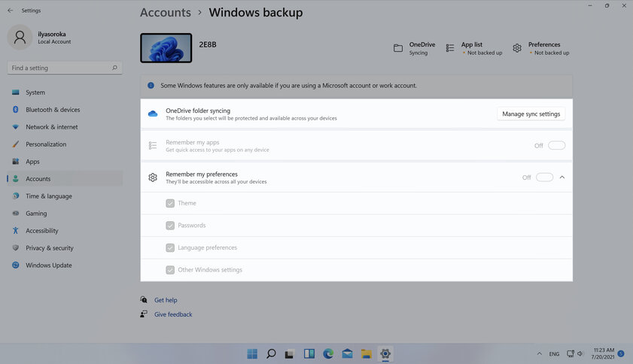Image resolution: width=633 pixels, height=364 pixels.
Task: Click the Time & language globe icon
Action: click(x=16, y=196)
